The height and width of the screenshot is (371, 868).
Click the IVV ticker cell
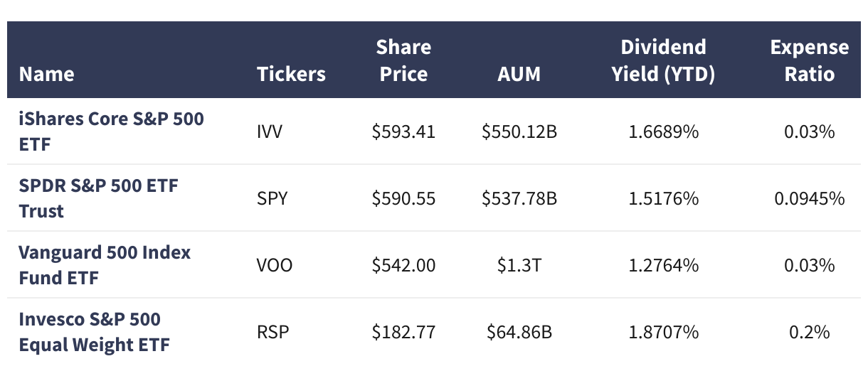point(270,131)
